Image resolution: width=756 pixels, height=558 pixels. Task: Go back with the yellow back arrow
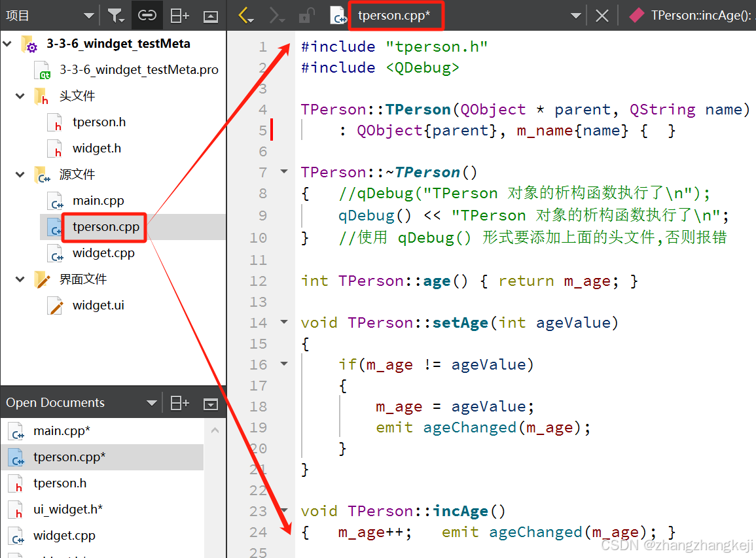(x=246, y=16)
